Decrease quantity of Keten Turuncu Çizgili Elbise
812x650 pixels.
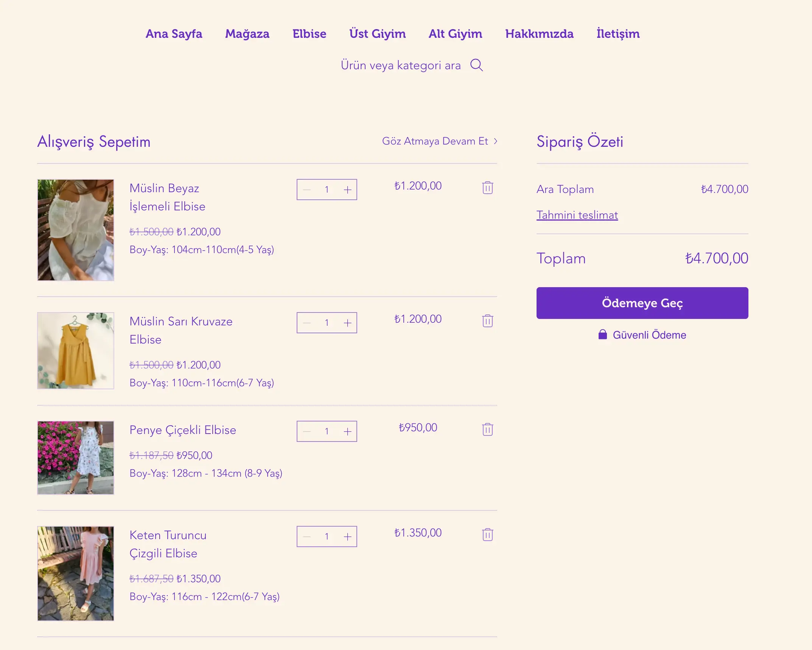point(307,536)
